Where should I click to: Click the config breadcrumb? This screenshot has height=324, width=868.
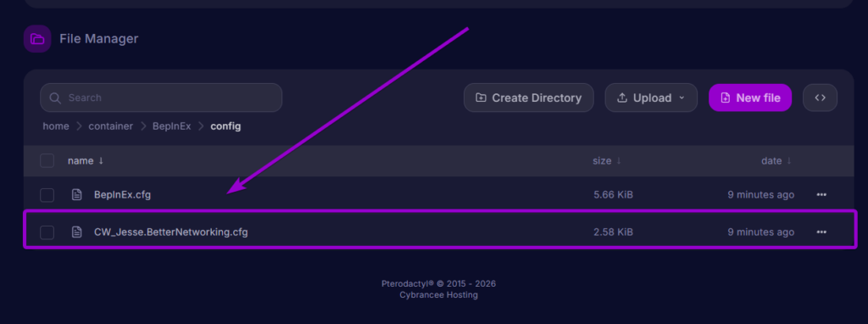point(225,126)
